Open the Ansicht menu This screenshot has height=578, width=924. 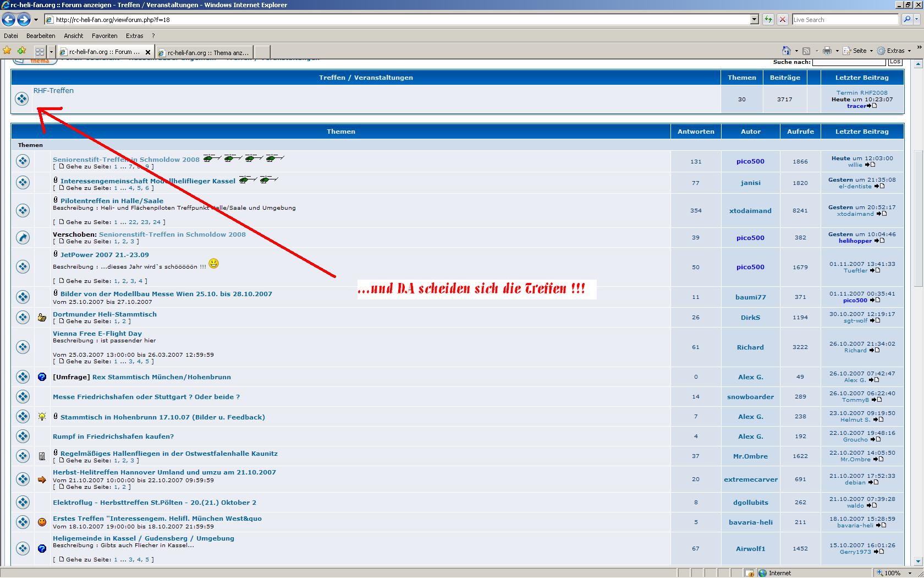point(74,36)
